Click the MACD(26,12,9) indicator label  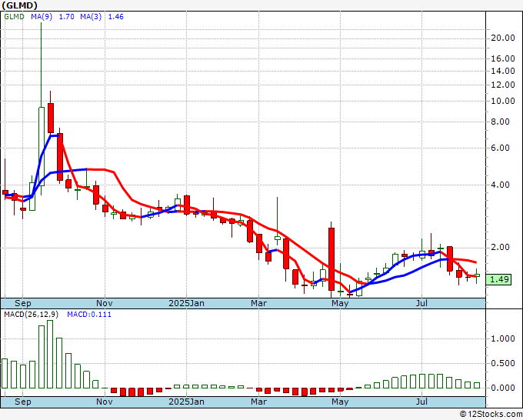coord(32,315)
